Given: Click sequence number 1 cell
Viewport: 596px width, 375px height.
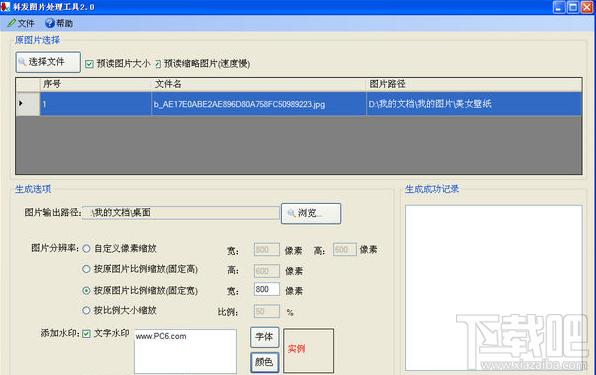Looking at the screenshot, I should 95,104.
